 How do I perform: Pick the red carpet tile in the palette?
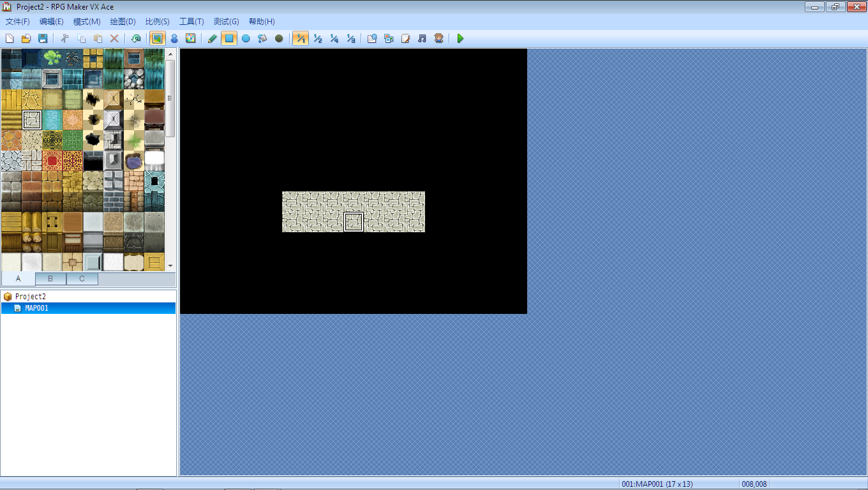[52, 161]
